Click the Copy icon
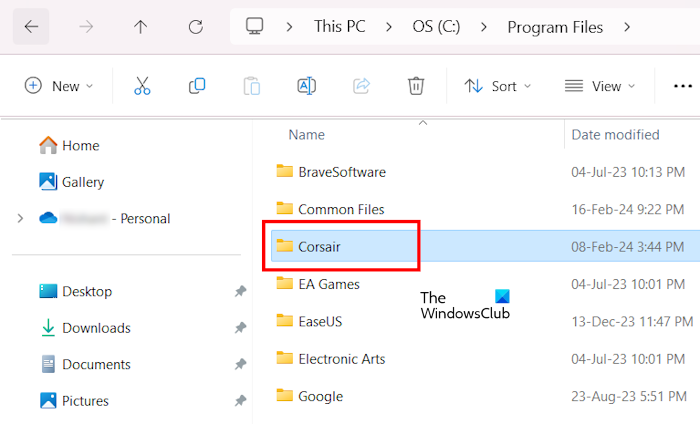The height and width of the screenshot is (424, 700). [x=197, y=86]
